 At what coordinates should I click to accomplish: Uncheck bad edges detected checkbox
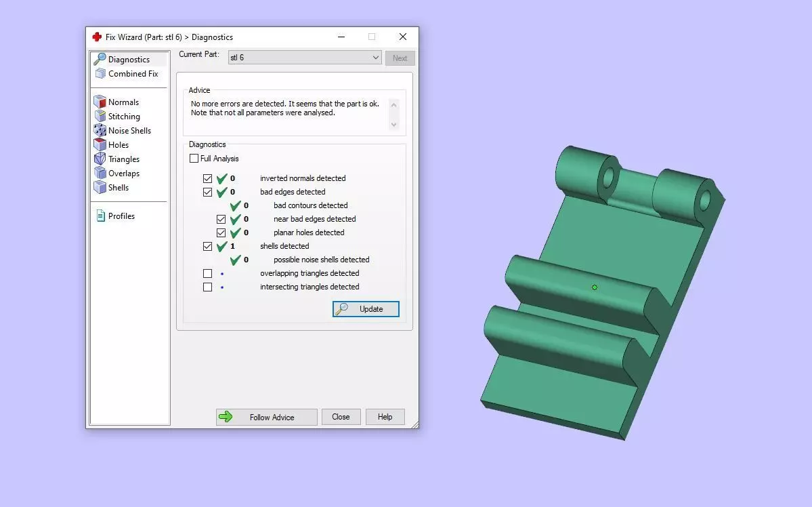click(x=208, y=192)
